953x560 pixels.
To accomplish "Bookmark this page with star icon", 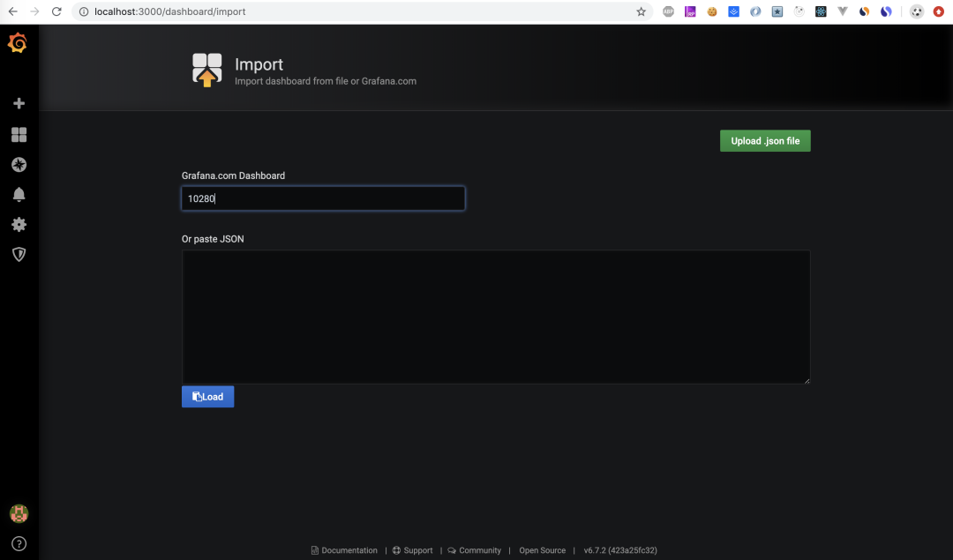I will point(641,11).
